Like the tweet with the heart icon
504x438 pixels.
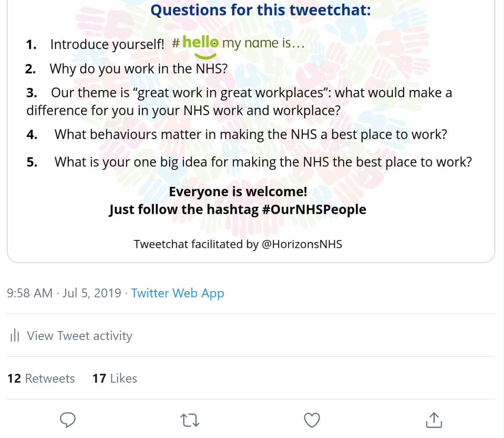pos(312,420)
